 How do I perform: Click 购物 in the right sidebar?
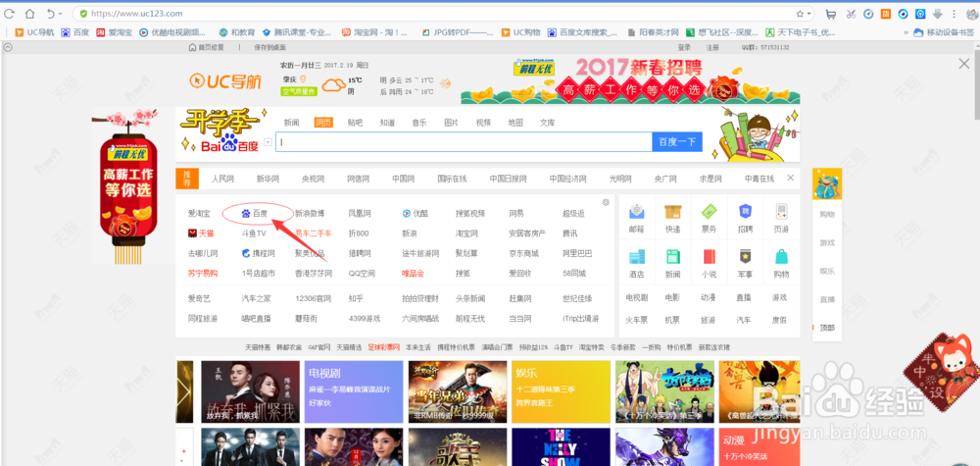coord(827,214)
